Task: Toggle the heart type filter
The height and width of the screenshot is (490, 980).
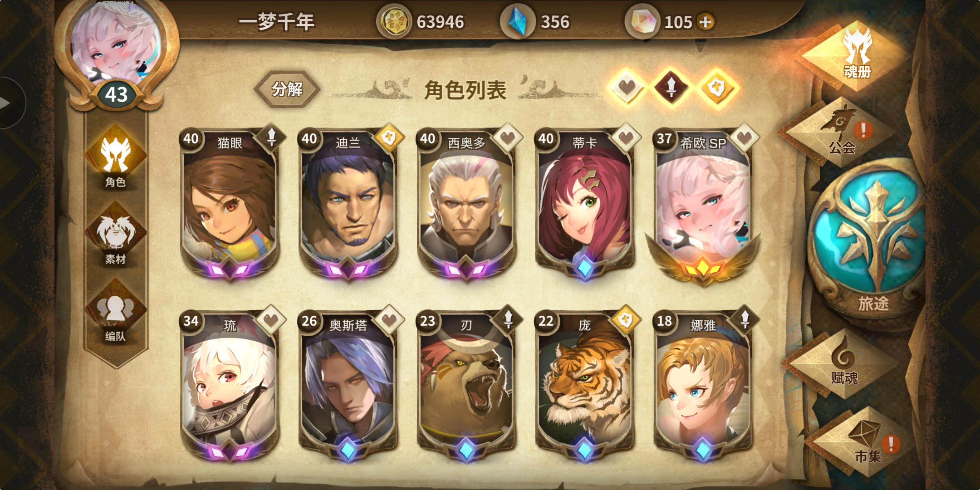Action: click(627, 87)
